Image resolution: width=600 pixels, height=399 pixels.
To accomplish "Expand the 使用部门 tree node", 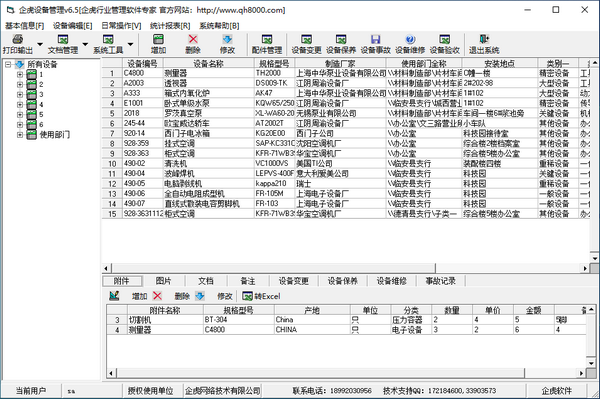I will pos(20,135).
